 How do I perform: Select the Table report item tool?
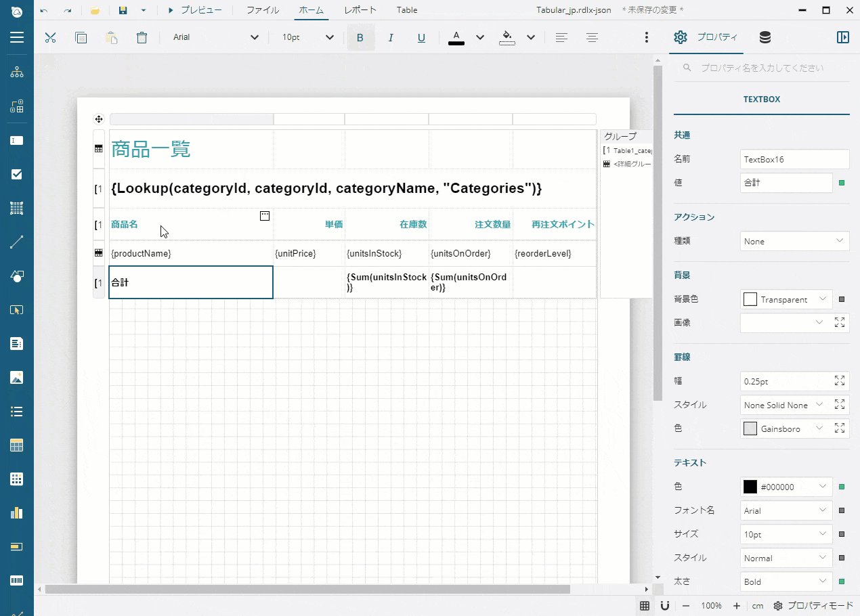17,445
